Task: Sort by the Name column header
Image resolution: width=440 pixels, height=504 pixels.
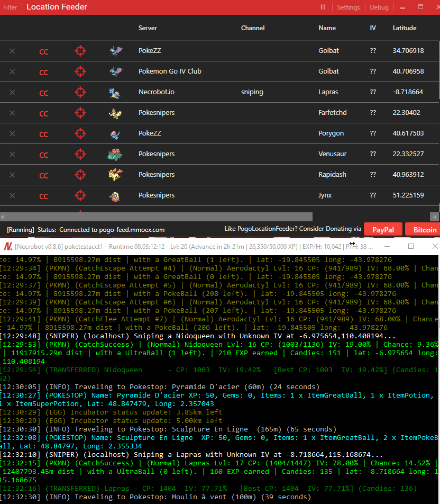Action: (x=327, y=28)
